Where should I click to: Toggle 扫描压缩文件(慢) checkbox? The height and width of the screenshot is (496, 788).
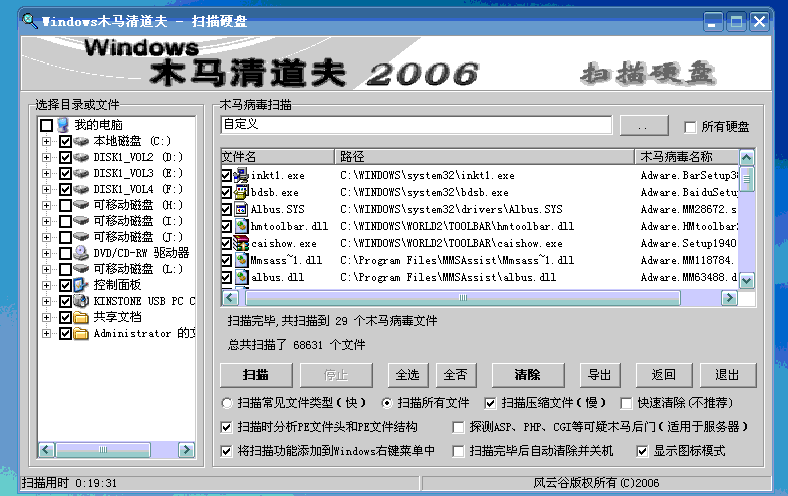(x=490, y=403)
